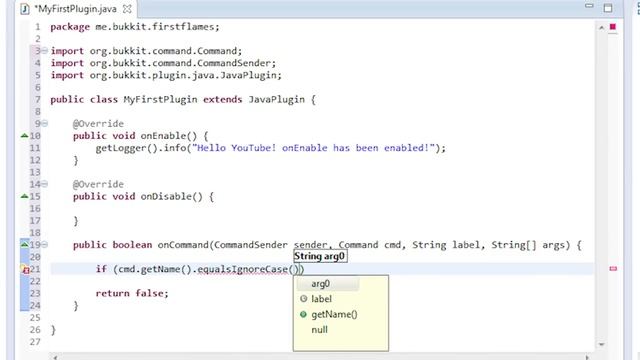Screen dimensions: 640x360
Task: Click vertical scrollbar down arrow
Action: point(601,344)
